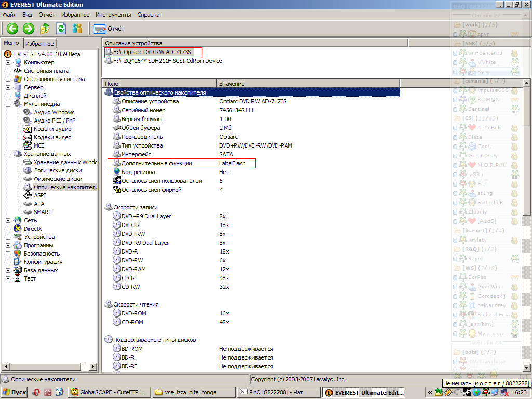Select the Логические диски icon
Image resolution: width=532 pixels, height=399 pixels.
pyautogui.click(x=28, y=170)
